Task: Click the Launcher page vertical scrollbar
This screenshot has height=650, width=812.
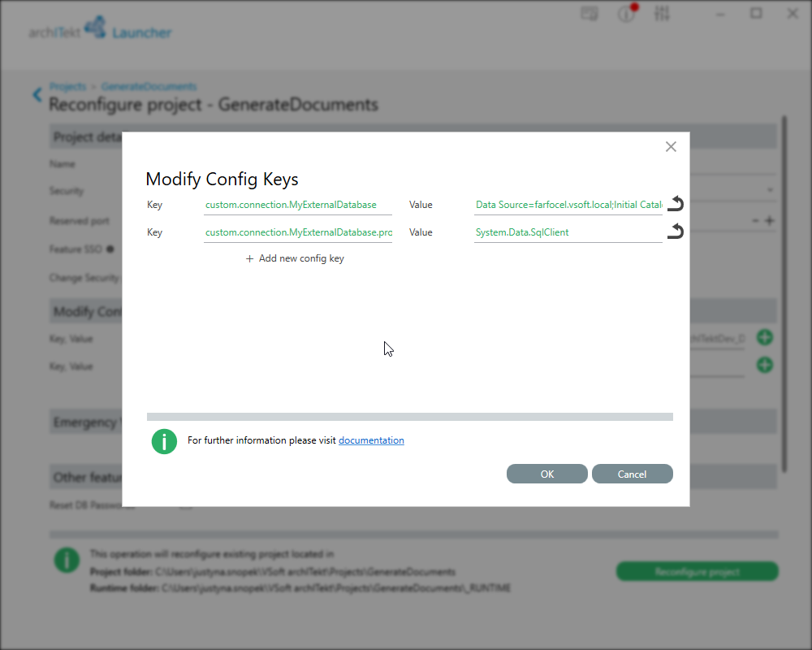Action: tap(784, 294)
